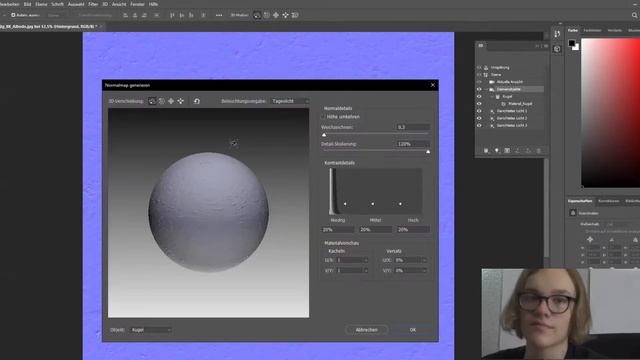The width and height of the screenshot is (640, 360).
Task: Toggle visibility of Aktuelle Ansicht row
Action: [x=479, y=82]
